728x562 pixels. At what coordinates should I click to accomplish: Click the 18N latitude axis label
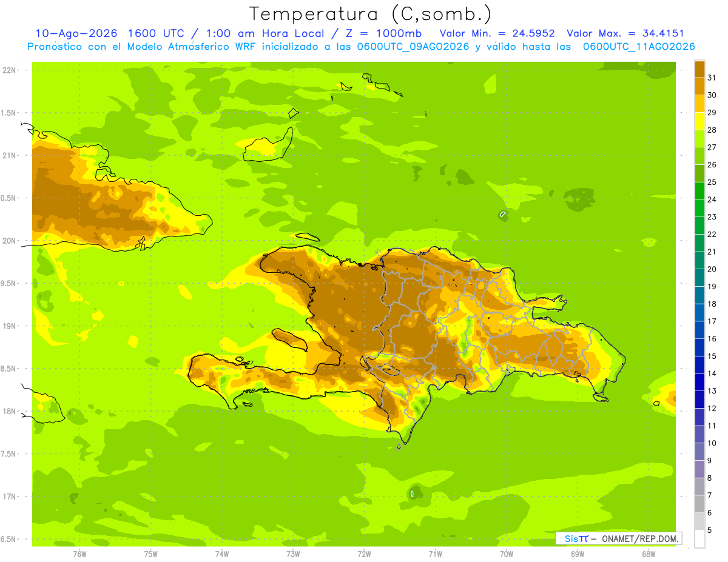pos(10,411)
